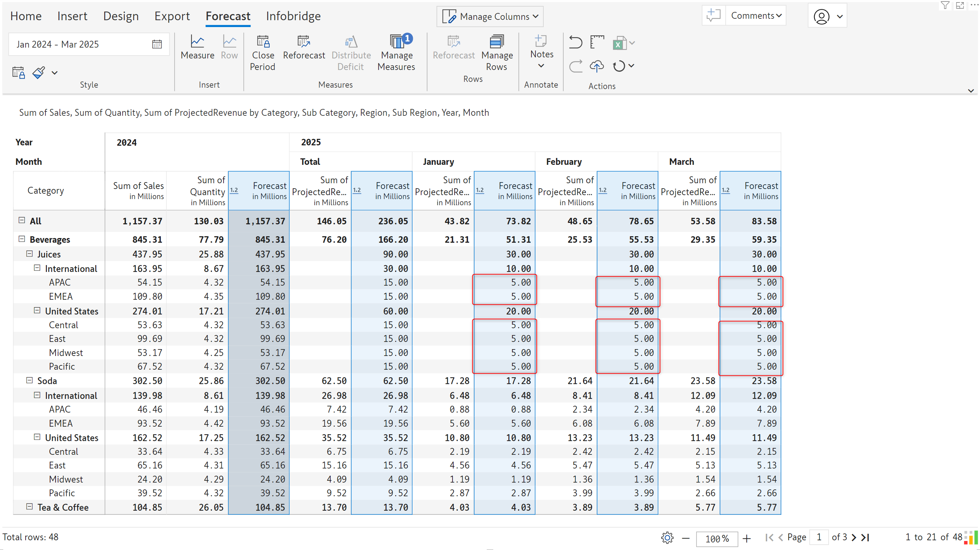This screenshot has width=980, height=550.
Task: Click the Category column header
Action: [x=59, y=191]
